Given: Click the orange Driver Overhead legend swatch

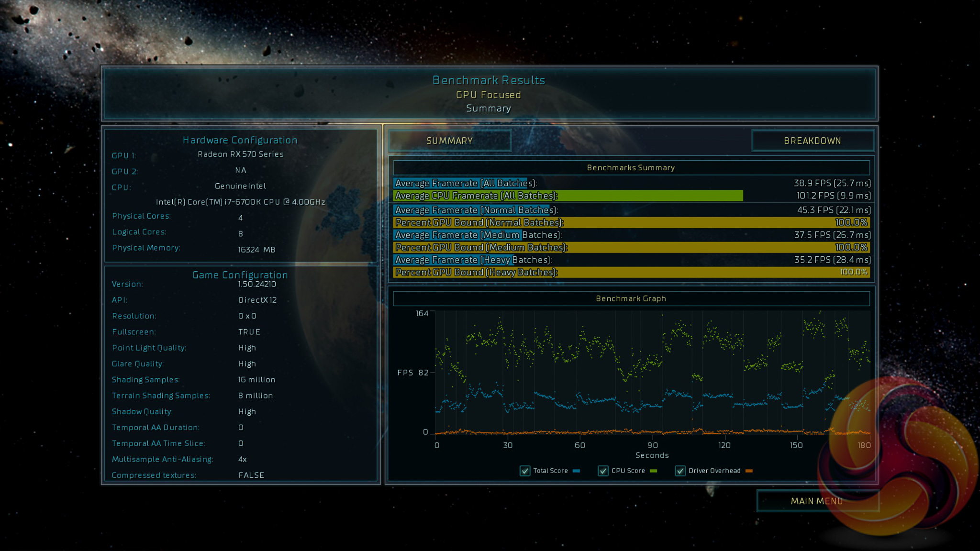Looking at the screenshot, I should (x=749, y=471).
